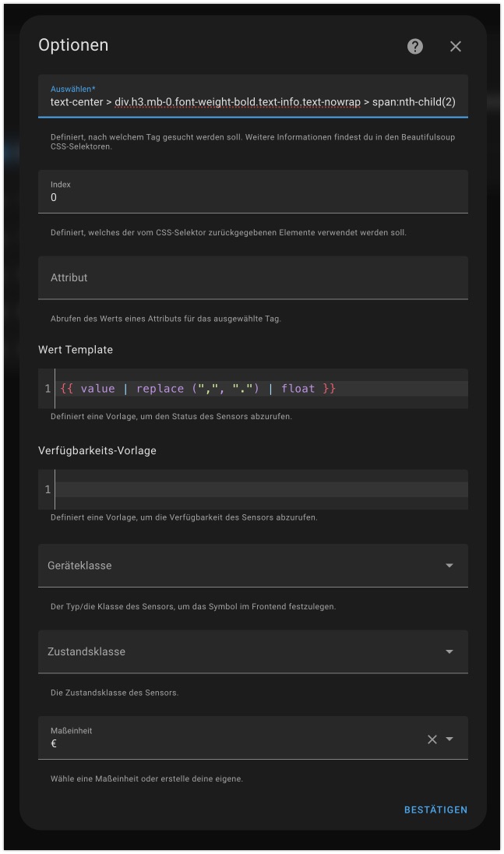Viewport: 504px width, 854px height.
Task: Click into the Index field
Action: click(253, 191)
